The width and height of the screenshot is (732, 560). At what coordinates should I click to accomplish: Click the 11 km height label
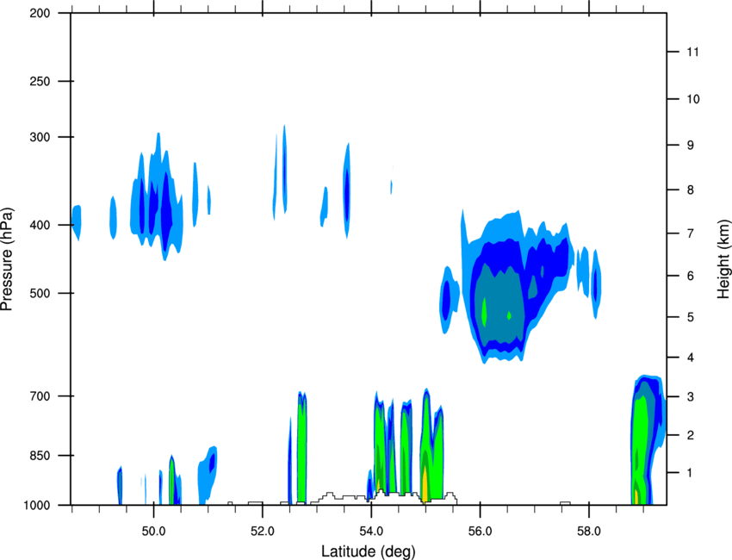point(693,52)
